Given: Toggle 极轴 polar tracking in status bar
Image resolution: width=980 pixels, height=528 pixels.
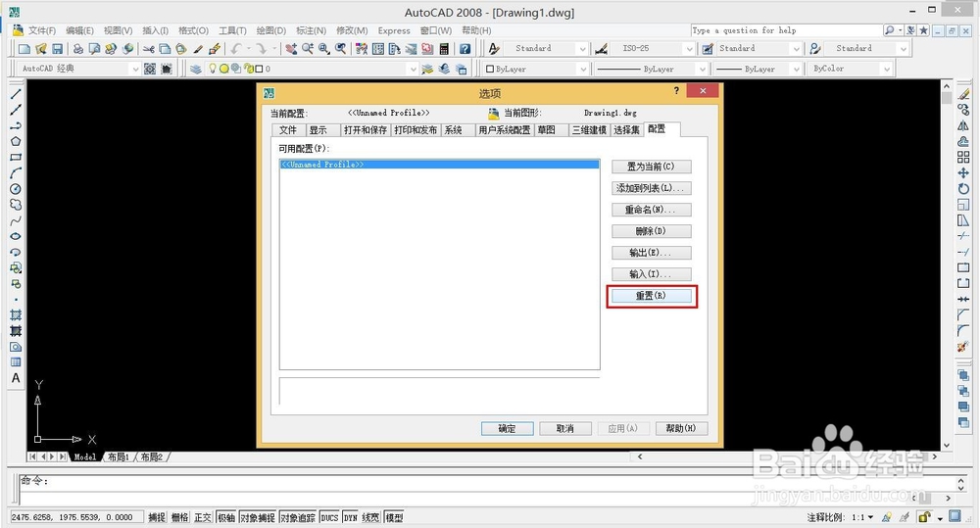Looking at the screenshot, I should point(226,517).
